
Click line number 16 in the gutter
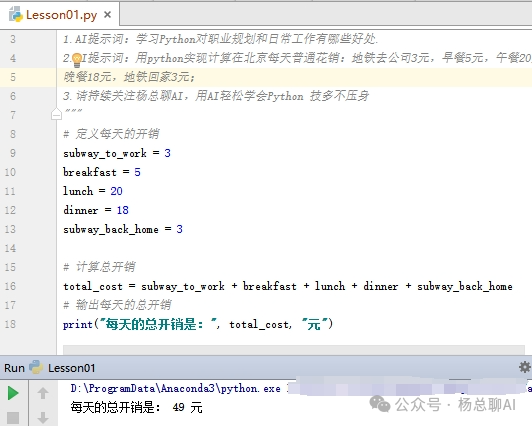tap(10, 286)
